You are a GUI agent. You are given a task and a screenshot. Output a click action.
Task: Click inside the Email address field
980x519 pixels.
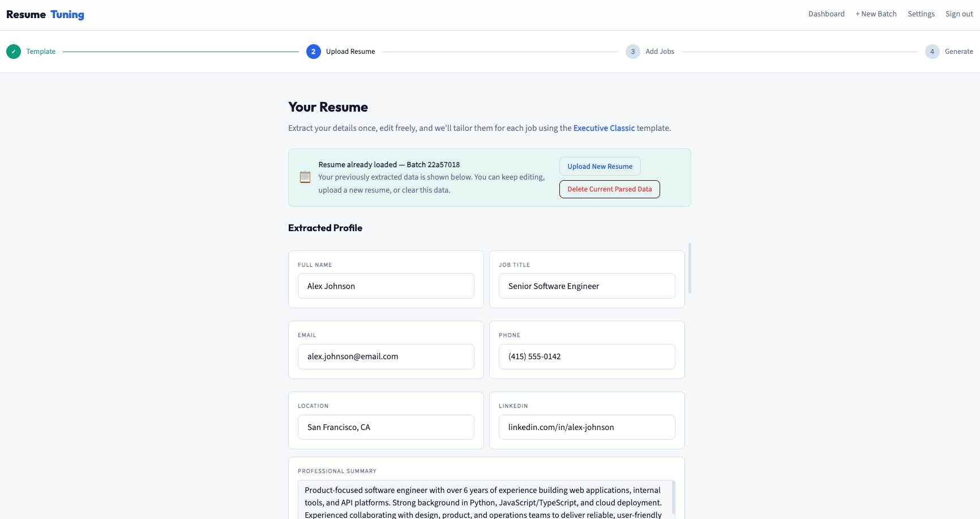click(x=386, y=356)
